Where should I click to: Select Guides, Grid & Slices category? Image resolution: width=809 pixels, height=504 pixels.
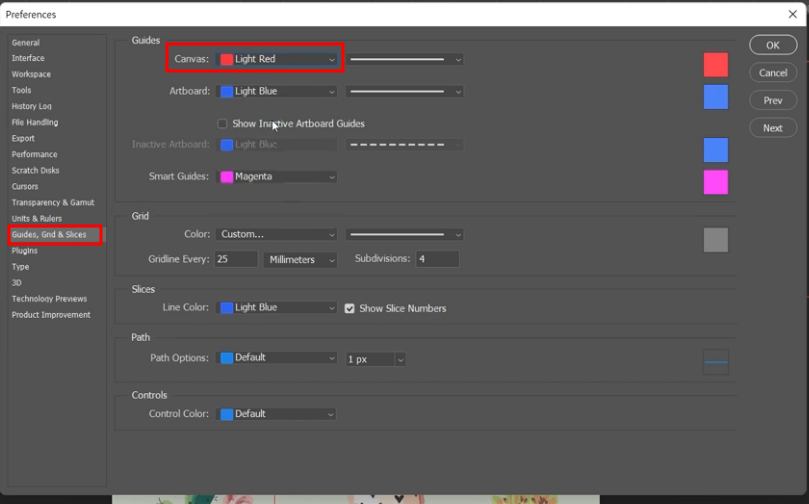pyautogui.click(x=49, y=235)
